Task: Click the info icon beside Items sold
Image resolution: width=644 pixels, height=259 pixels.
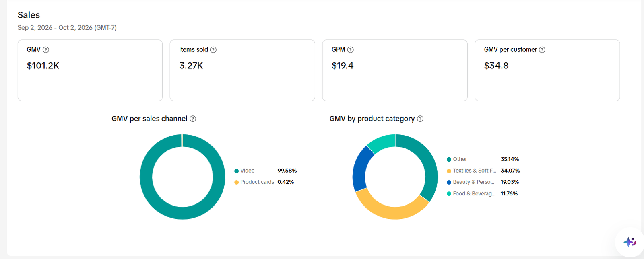Action: pyautogui.click(x=213, y=50)
